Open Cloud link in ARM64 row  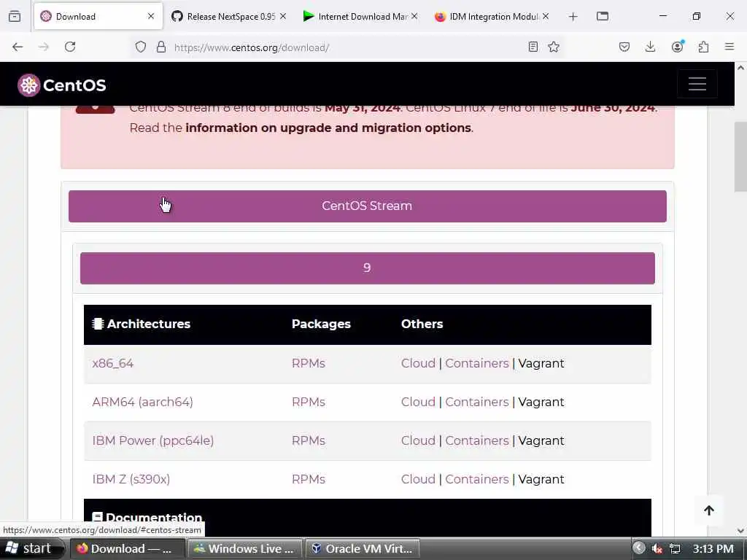[418, 402]
